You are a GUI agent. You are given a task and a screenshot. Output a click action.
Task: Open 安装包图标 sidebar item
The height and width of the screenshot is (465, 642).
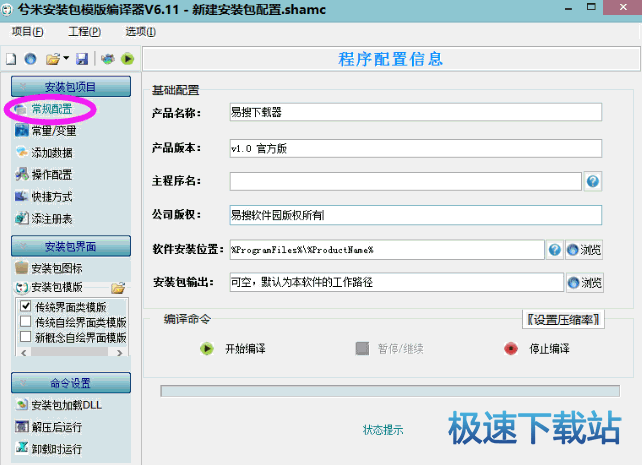49,268
